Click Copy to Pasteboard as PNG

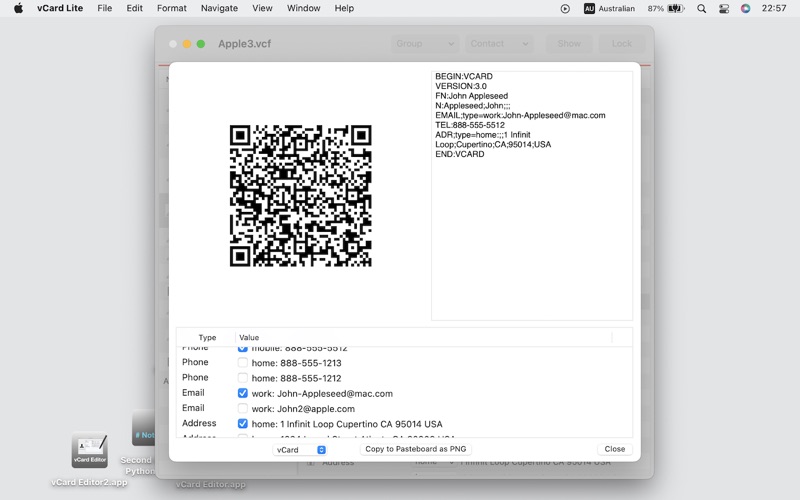click(x=415, y=450)
